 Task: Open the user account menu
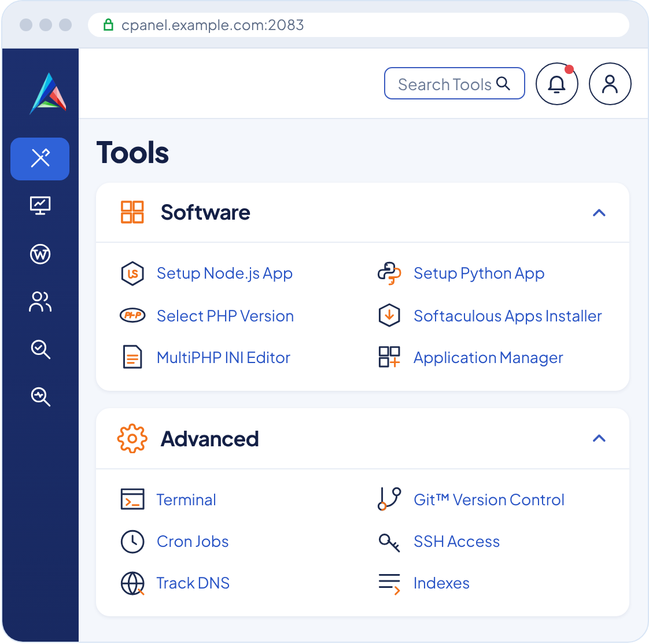pyautogui.click(x=610, y=84)
